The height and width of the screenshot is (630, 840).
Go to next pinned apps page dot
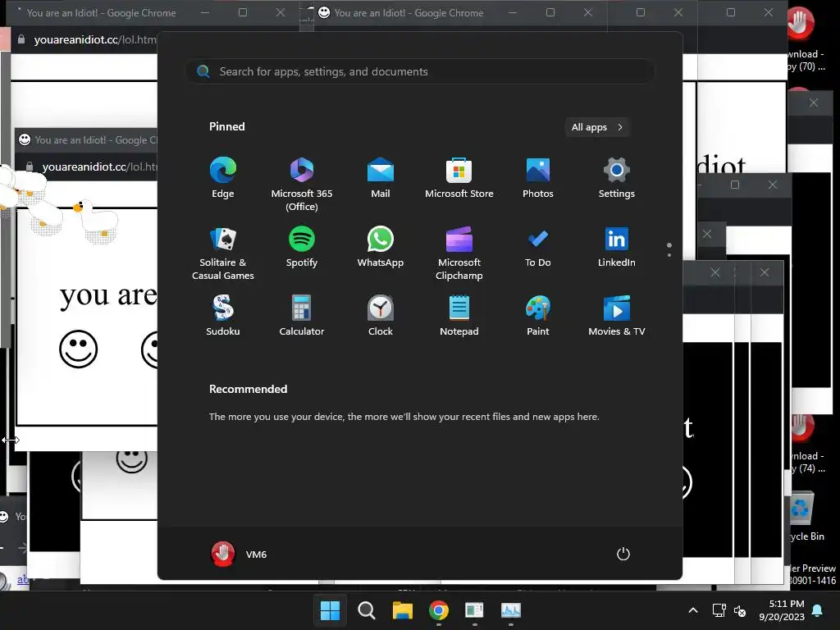click(x=669, y=256)
